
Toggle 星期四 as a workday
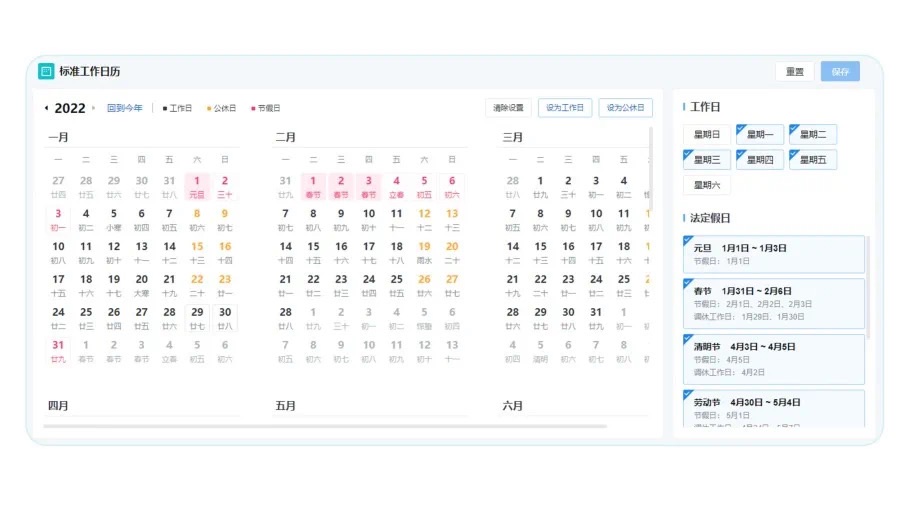760,159
